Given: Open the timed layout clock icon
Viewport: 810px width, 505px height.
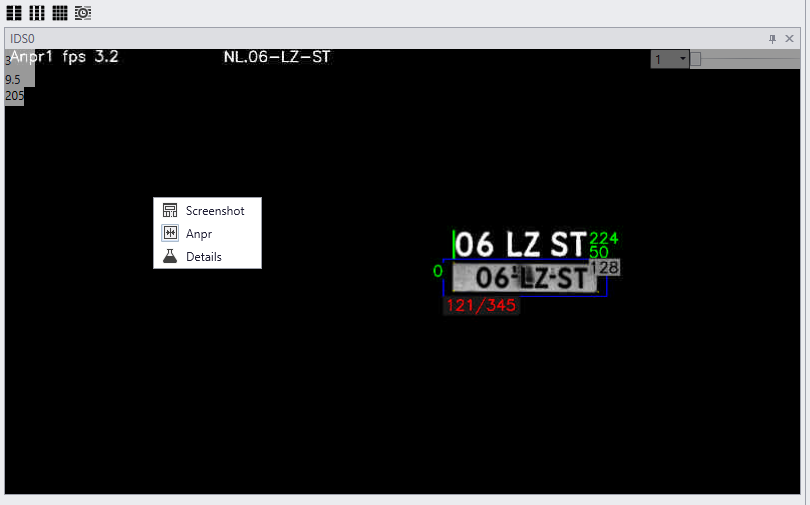Looking at the screenshot, I should pyautogui.click(x=83, y=13).
